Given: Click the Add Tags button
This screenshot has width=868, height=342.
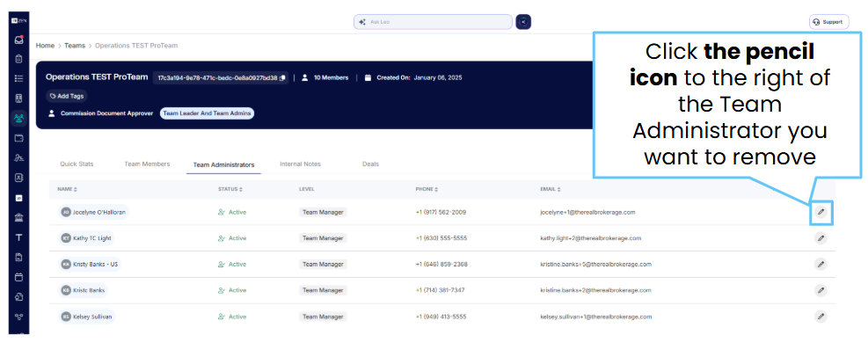Looking at the screenshot, I should coord(67,96).
